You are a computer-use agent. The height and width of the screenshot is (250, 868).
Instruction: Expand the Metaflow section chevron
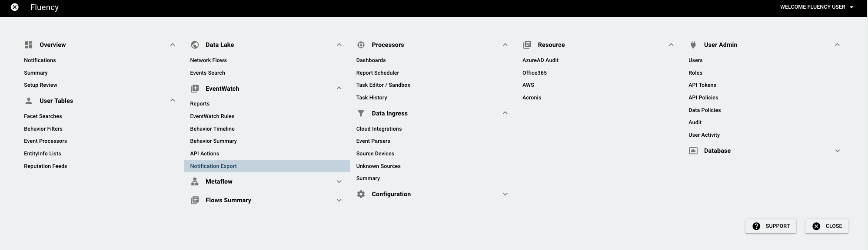339,182
